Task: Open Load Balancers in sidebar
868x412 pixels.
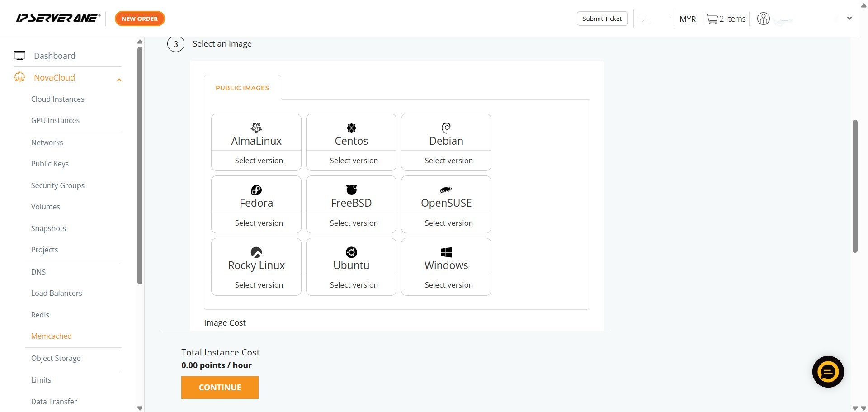Action: 57,293
